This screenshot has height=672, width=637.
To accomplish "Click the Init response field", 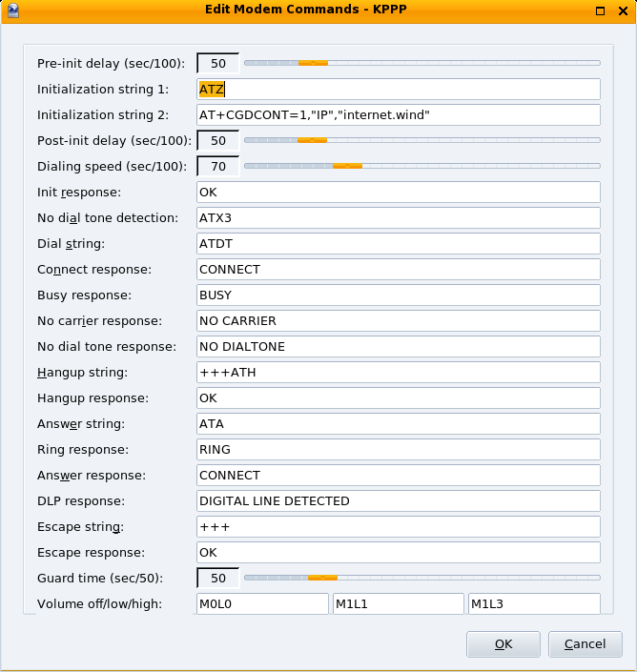I will pyautogui.click(x=399, y=192).
